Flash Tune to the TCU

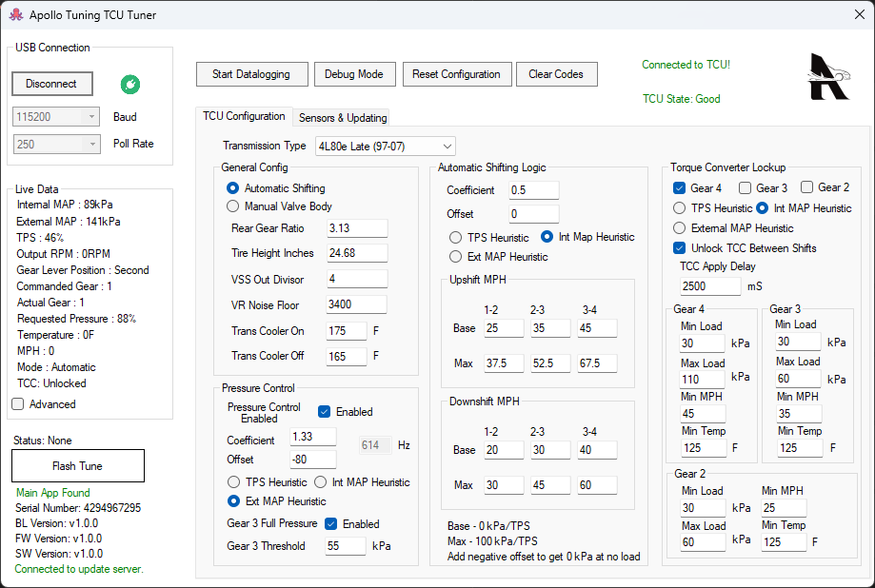click(x=77, y=466)
